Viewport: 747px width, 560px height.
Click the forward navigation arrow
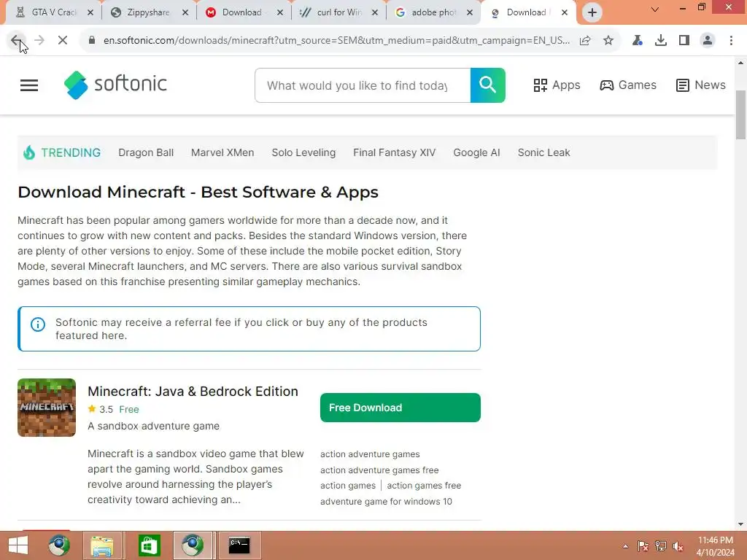(39, 41)
